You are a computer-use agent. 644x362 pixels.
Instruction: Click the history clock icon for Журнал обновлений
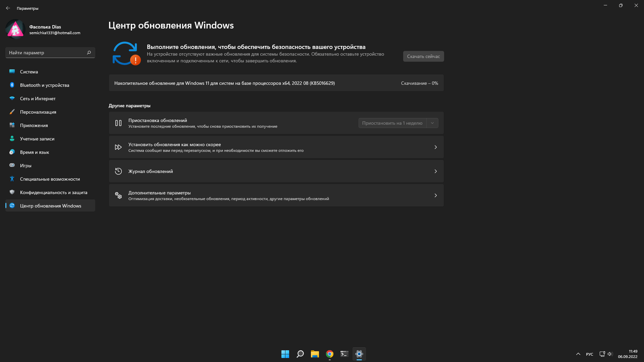[118, 171]
